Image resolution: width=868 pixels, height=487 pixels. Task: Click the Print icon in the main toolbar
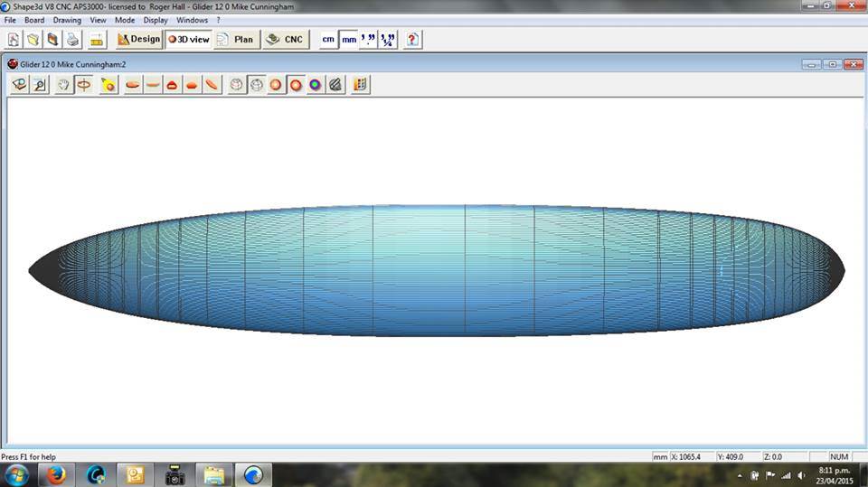tap(73, 40)
